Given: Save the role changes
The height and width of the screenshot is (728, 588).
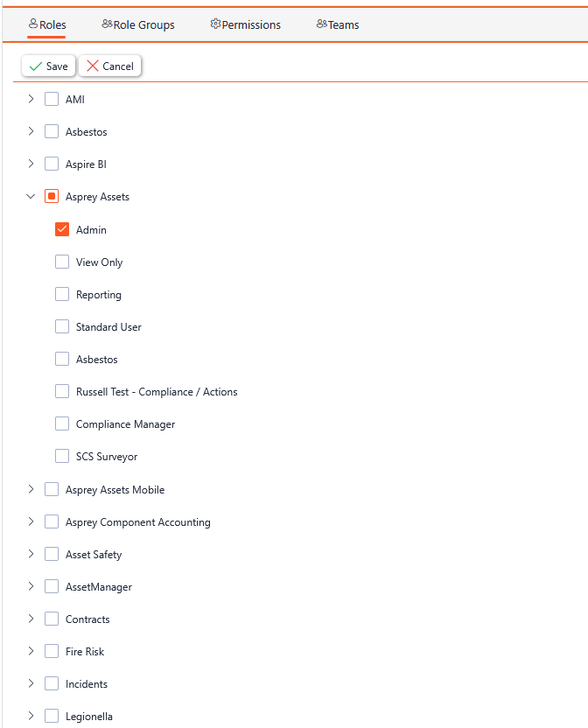Looking at the screenshot, I should click(48, 66).
